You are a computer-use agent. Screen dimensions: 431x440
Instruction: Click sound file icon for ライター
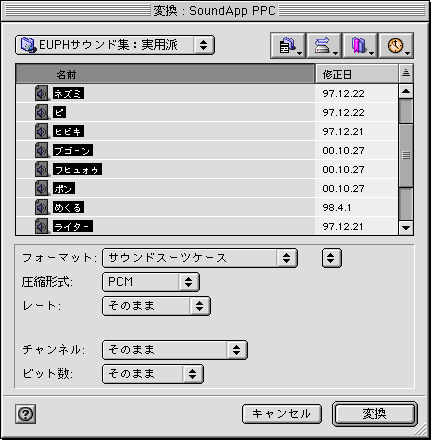41,226
